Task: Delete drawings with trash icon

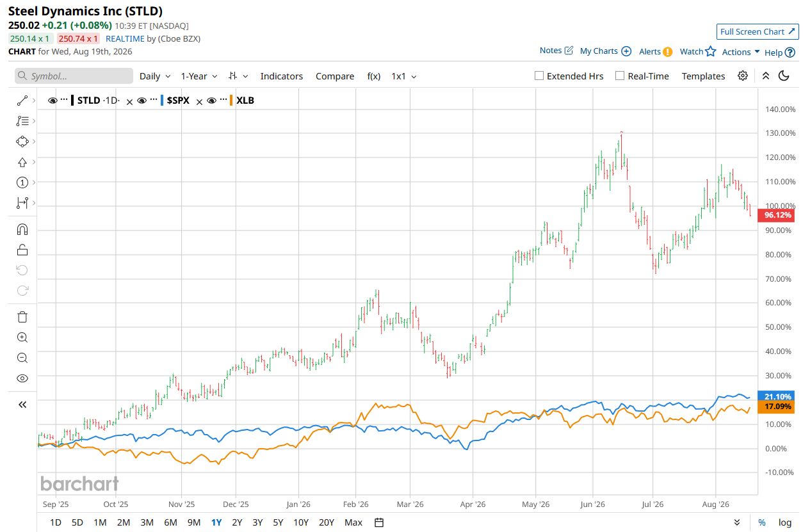Action: pyautogui.click(x=22, y=317)
